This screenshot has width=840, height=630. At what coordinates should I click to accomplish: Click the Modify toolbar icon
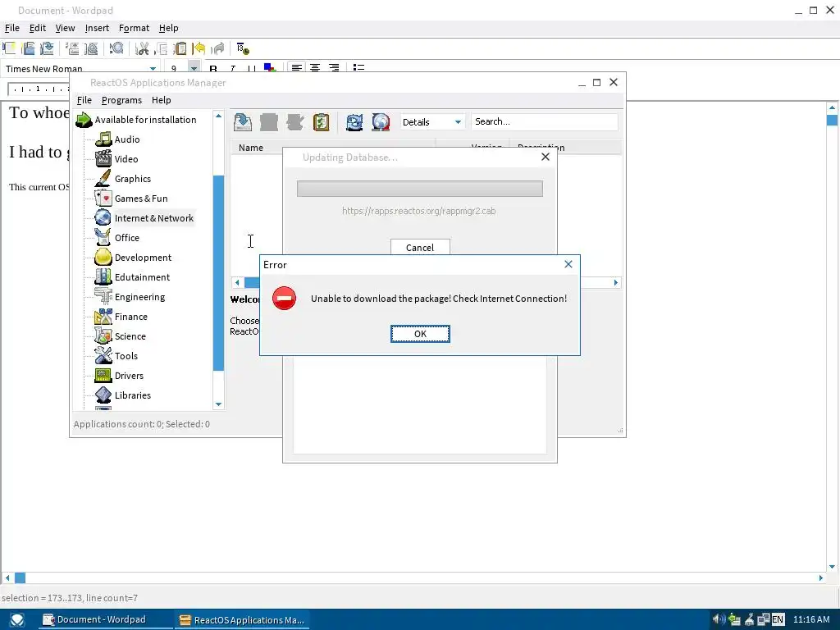coord(294,122)
